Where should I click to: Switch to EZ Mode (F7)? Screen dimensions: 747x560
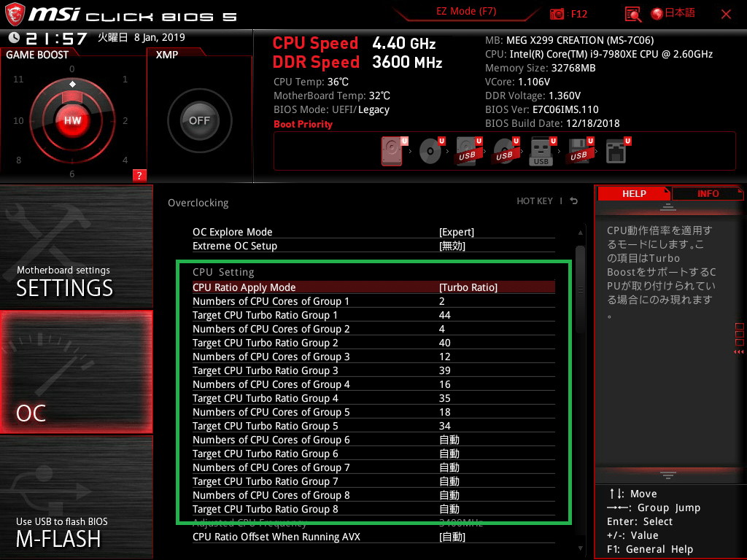click(x=466, y=12)
